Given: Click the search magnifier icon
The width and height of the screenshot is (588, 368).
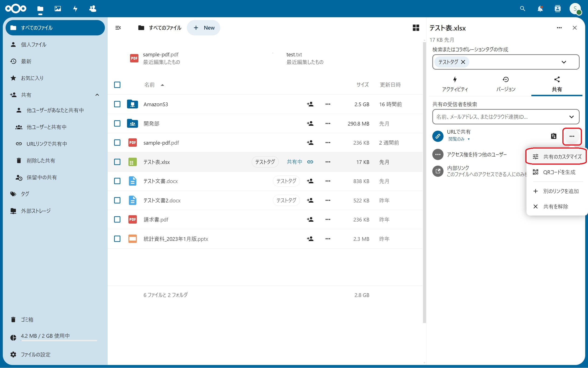Looking at the screenshot, I should (523, 9).
